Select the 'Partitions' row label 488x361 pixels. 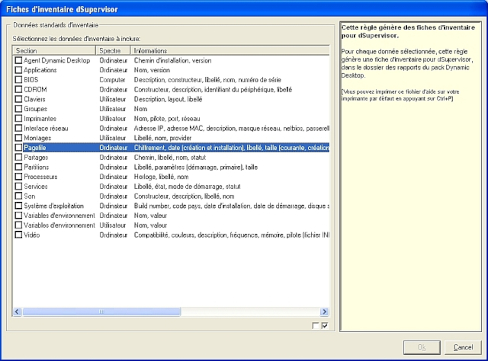tap(36, 167)
